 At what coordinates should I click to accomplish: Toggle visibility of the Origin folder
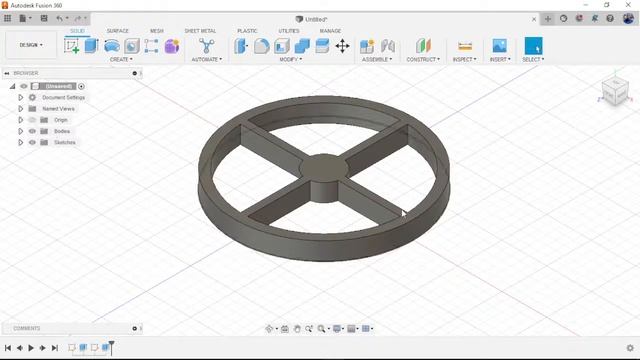(x=32, y=120)
